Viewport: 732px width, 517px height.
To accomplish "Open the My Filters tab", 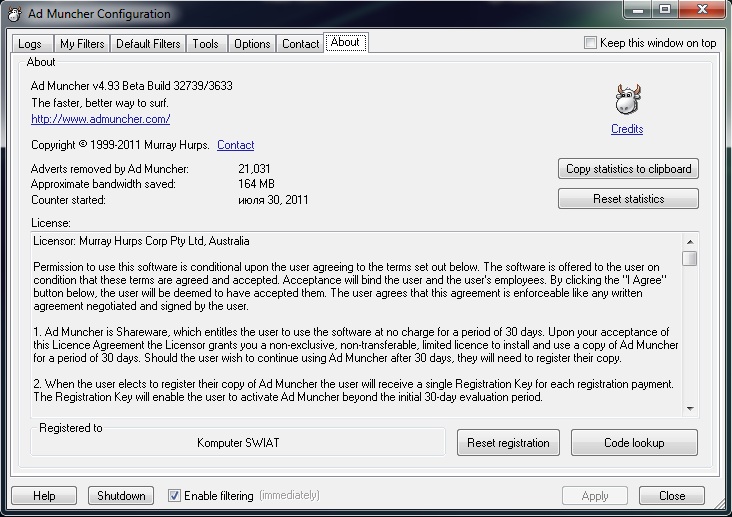I will (x=81, y=44).
